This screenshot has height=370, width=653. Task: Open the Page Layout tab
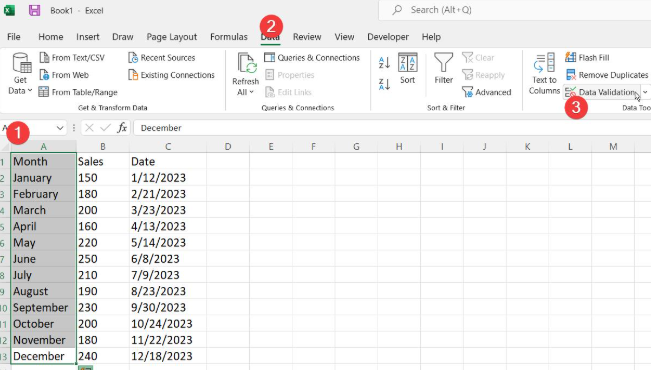click(x=172, y=37)
